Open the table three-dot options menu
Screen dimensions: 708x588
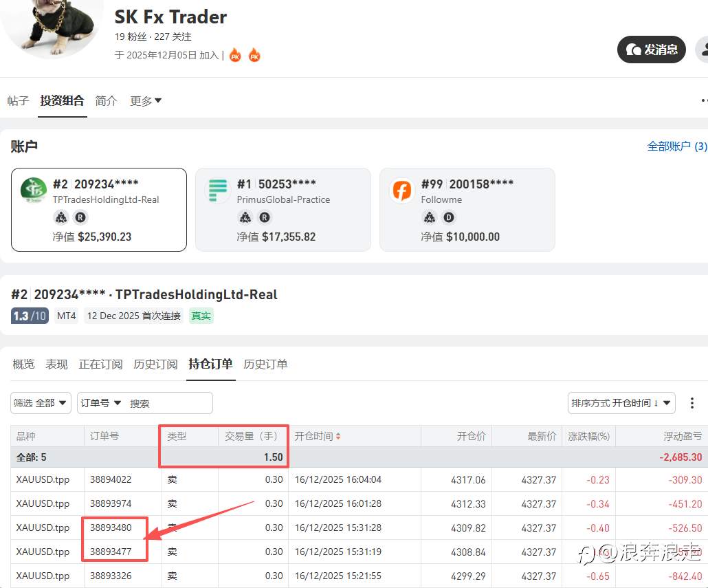click(x=692, y=403)
